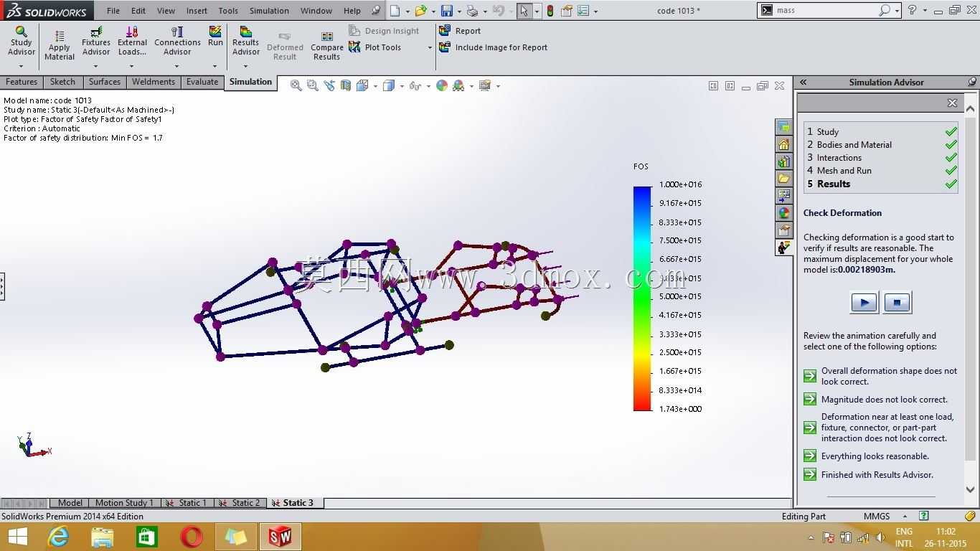This screenshot has width=980, height=551.
Task: Open Opera browser from taskbar
Action: (x=192, y=536)
